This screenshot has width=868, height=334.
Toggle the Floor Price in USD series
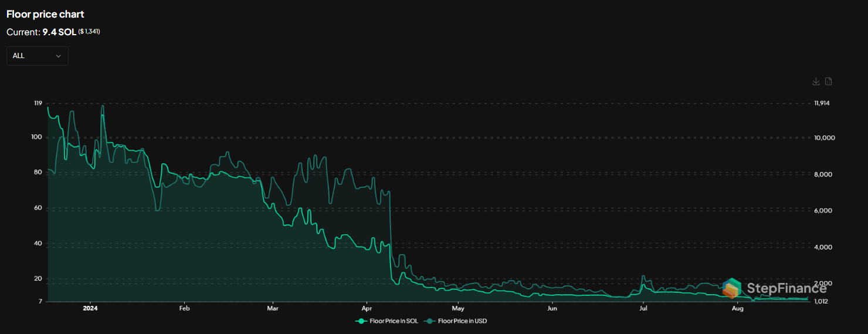pos(462,321)
